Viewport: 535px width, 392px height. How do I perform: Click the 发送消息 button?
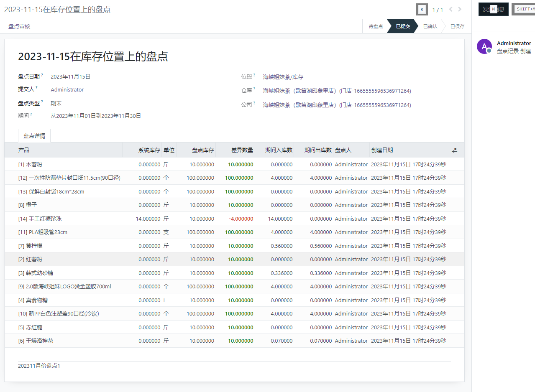coord(493,9)
